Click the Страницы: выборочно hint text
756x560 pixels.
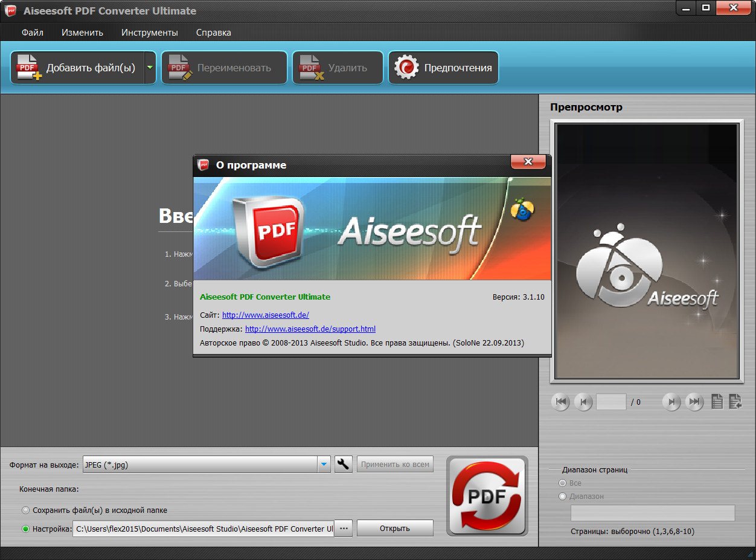pos(632,532)
